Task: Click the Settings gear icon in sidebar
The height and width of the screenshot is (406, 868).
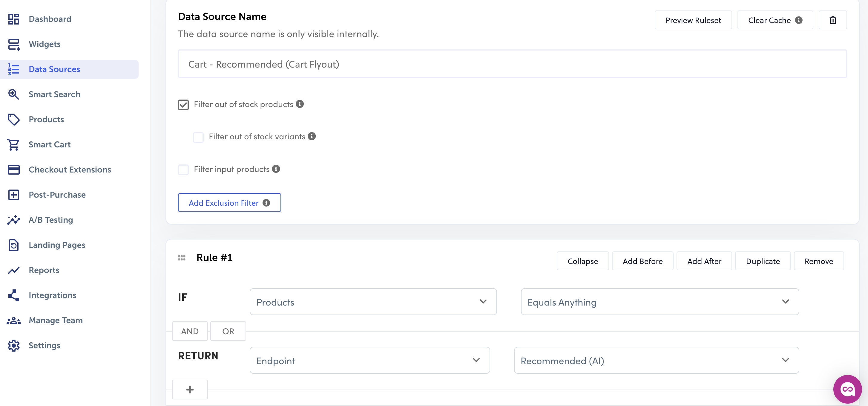Action: (x=13, y=345)
